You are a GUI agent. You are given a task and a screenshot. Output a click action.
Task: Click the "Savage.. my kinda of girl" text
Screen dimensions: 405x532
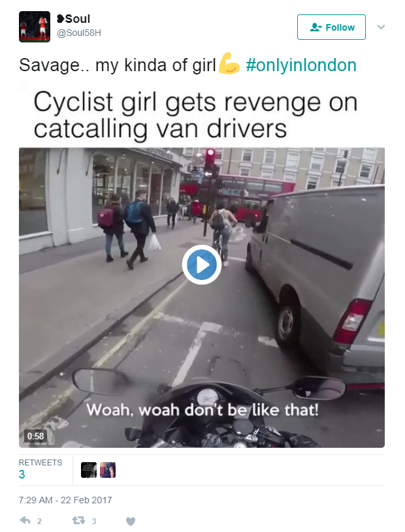pos(118,65)
